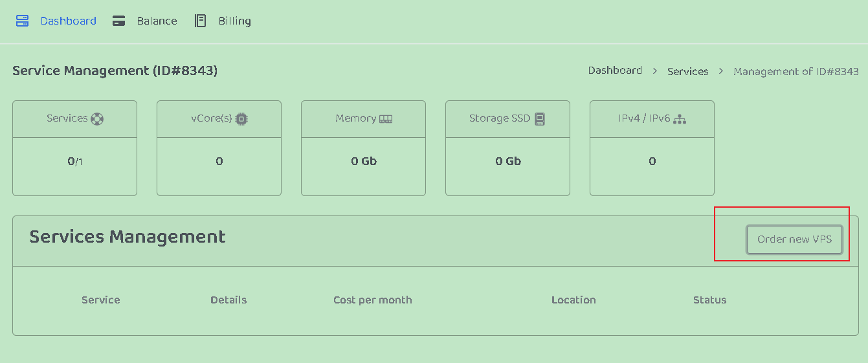Select the Status column header

709,300
